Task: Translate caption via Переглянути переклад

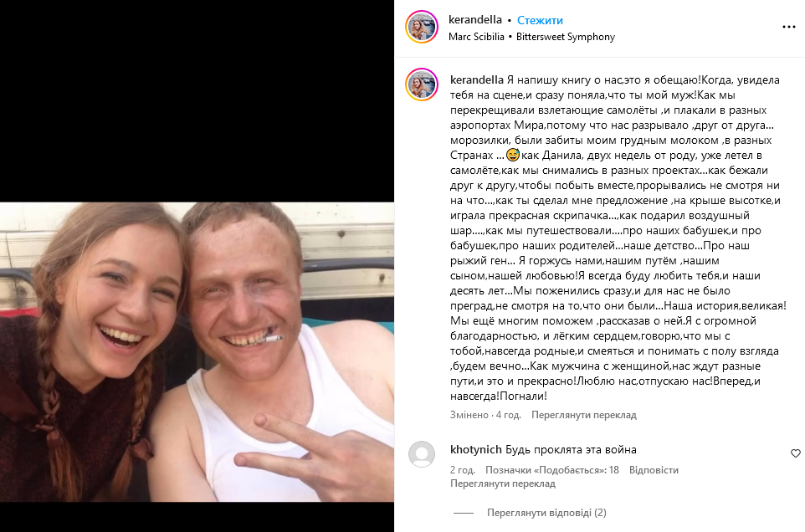Action: (x=584, y=415)
